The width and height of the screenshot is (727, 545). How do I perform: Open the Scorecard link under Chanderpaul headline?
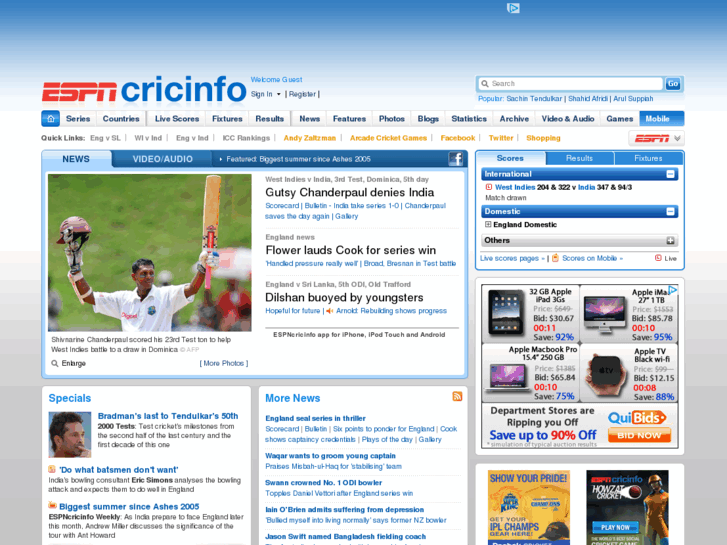click(282, 205)
